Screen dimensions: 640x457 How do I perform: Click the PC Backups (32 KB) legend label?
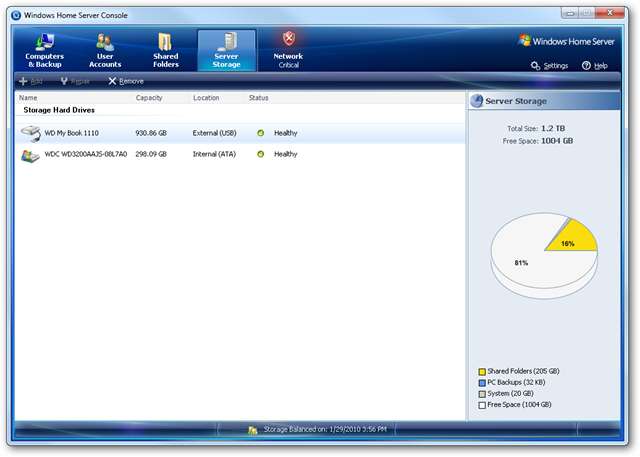pyautogui.click(x=516, y=382)
